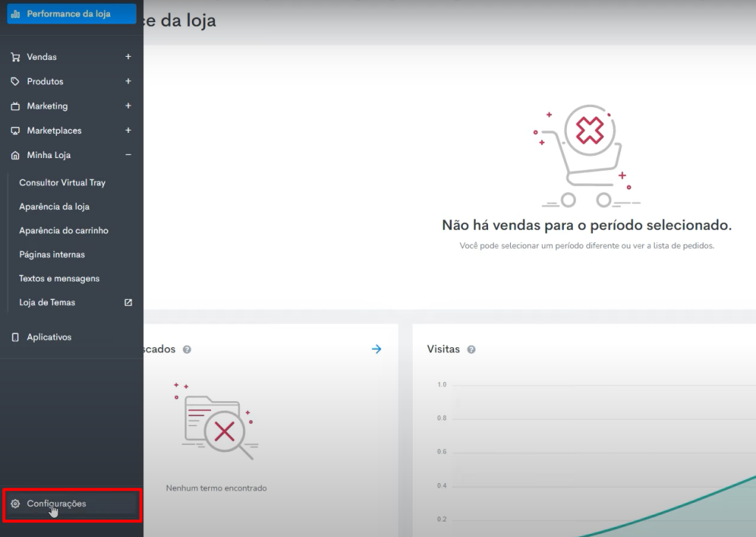756x537 pixels.
Task: Expand the Vendas section
Action: click(128, 57)
